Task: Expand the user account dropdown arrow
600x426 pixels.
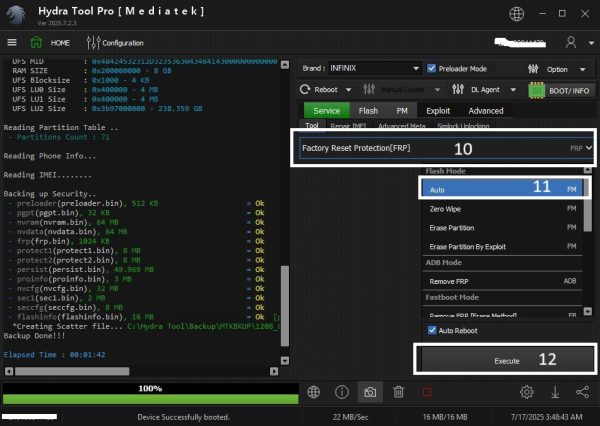Action: pyautogui.click(x=591, y=43)
